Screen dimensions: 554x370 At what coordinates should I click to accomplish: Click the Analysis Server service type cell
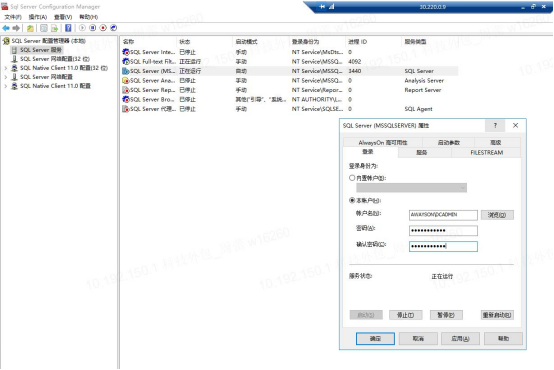(424, 81)
